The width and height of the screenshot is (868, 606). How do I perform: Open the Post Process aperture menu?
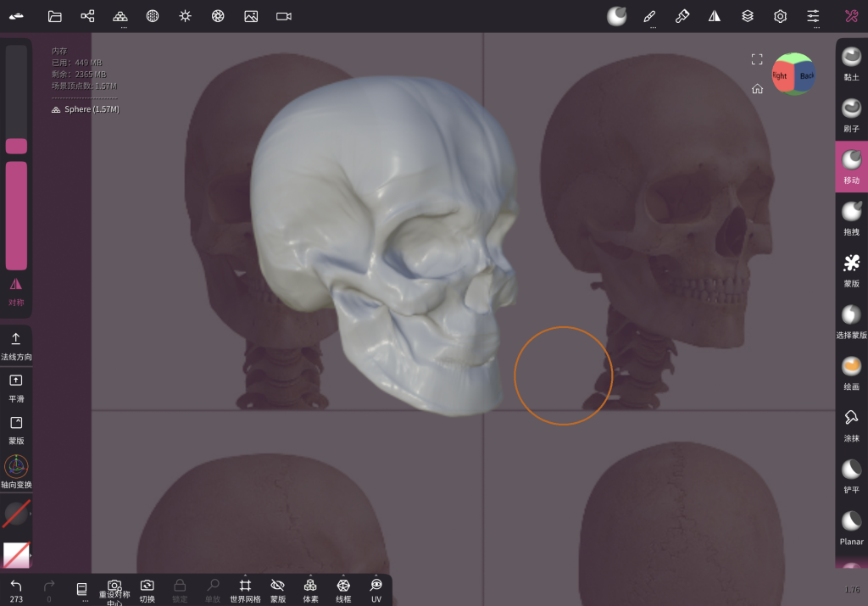click(218, 16)
